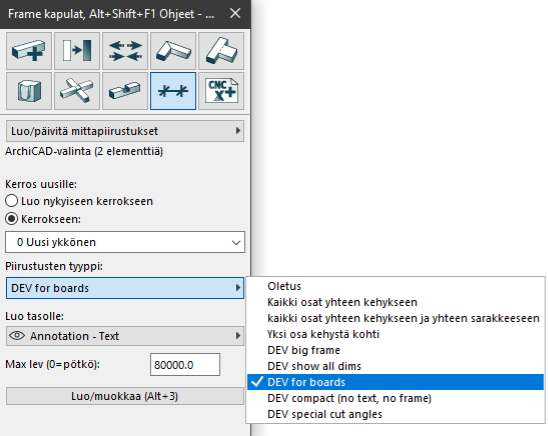Screen dimensions: 548x436
Task: Select the stretch/shrink arrows tool icon
Action: point(125,51)
